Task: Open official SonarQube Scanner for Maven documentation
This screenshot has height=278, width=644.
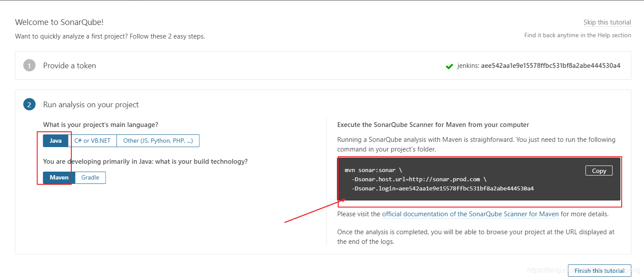Action: point(470,214)
